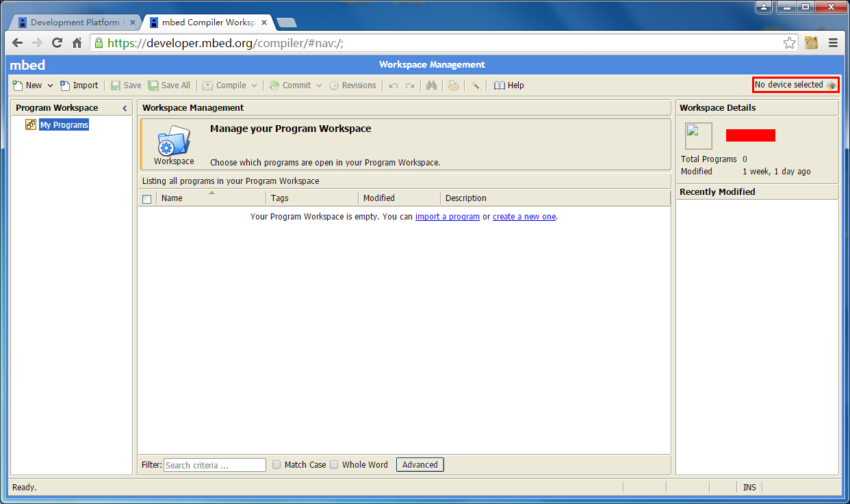Click the print icon in toolbar

(453, 85)
